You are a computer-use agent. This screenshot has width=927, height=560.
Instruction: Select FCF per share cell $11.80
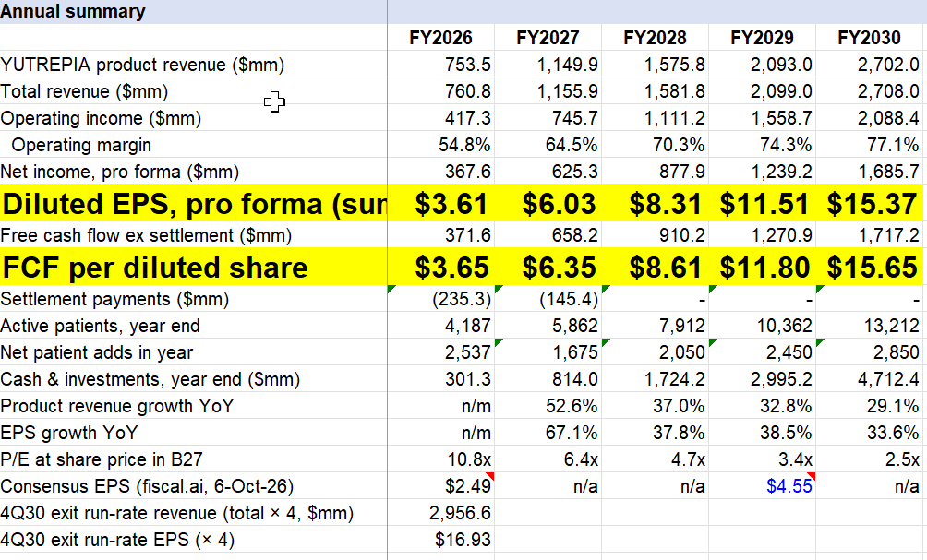pos(762,267)
